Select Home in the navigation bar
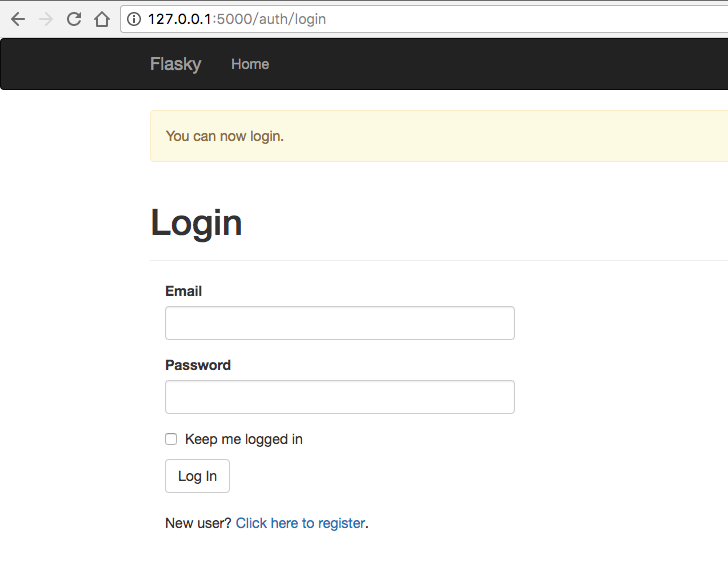The image size is (728, 583). tap(250, 64)
